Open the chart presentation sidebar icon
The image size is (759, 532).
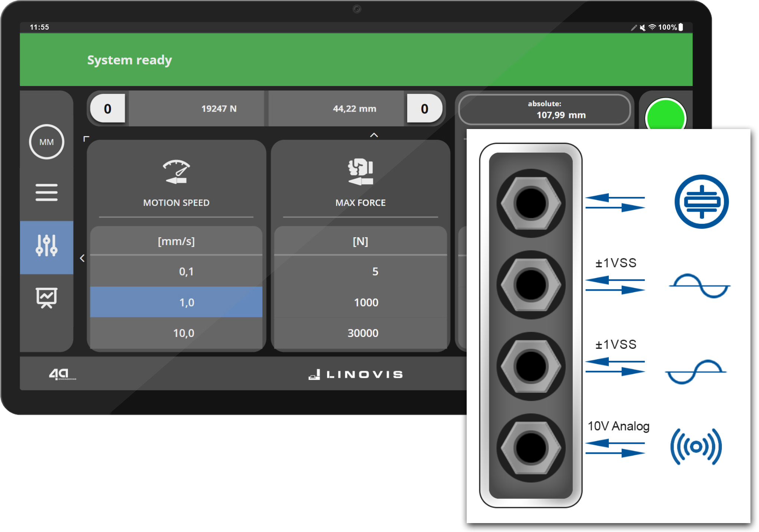click(x=46, y=297)
